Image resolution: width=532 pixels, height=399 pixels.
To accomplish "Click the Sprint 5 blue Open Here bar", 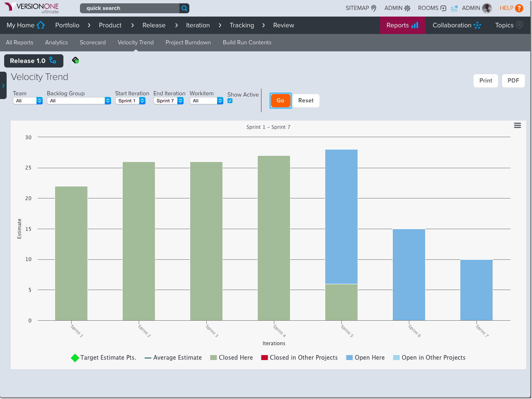I will coord(341,216).
